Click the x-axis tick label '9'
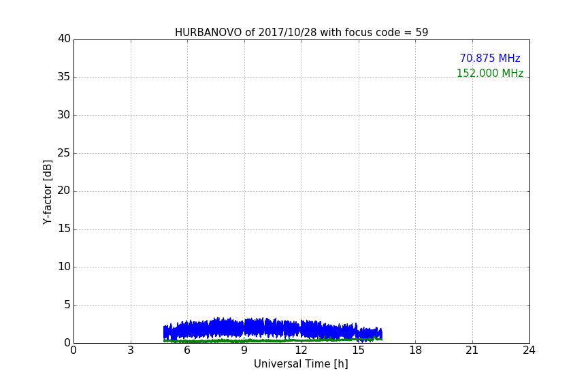The width and height of the screenshot is (588, 392). point(244,350)
